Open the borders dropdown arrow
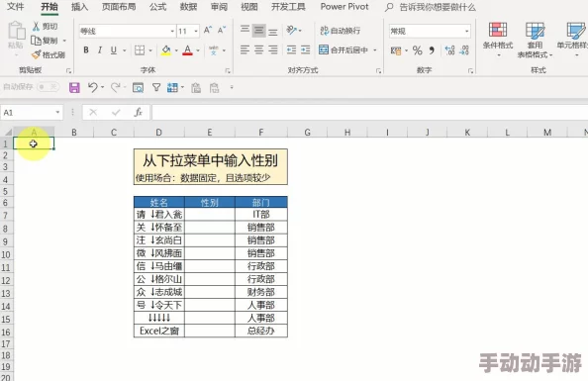This screenshot has height=381, width=588. (x=150, y=50)
